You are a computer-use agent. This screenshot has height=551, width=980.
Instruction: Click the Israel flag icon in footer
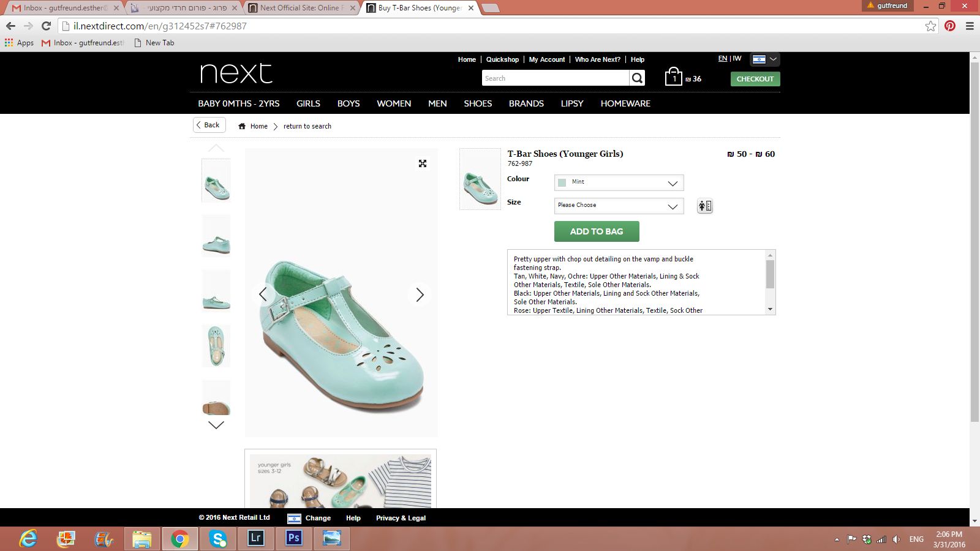point(295,518)
